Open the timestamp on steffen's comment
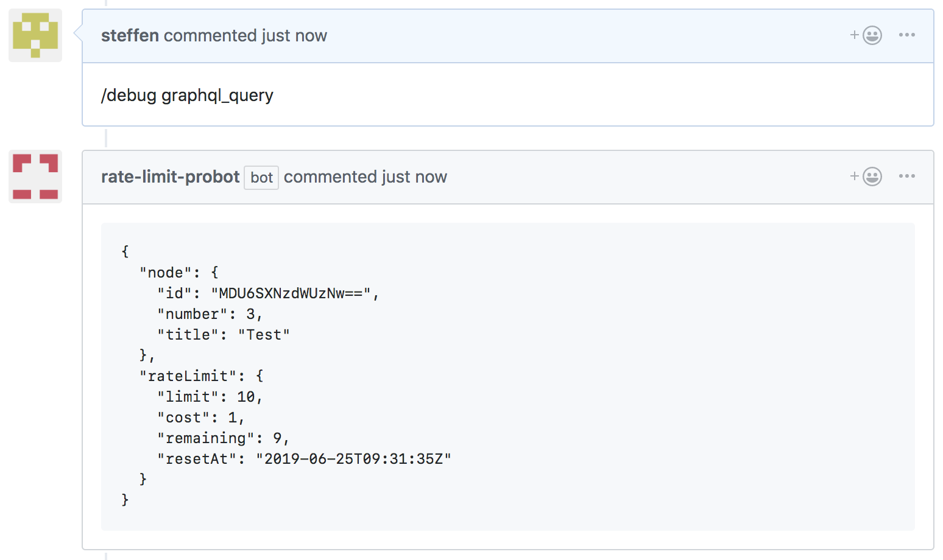Image resolution: width=943 pixels, height=560 pixels. [x=294, y=35]
